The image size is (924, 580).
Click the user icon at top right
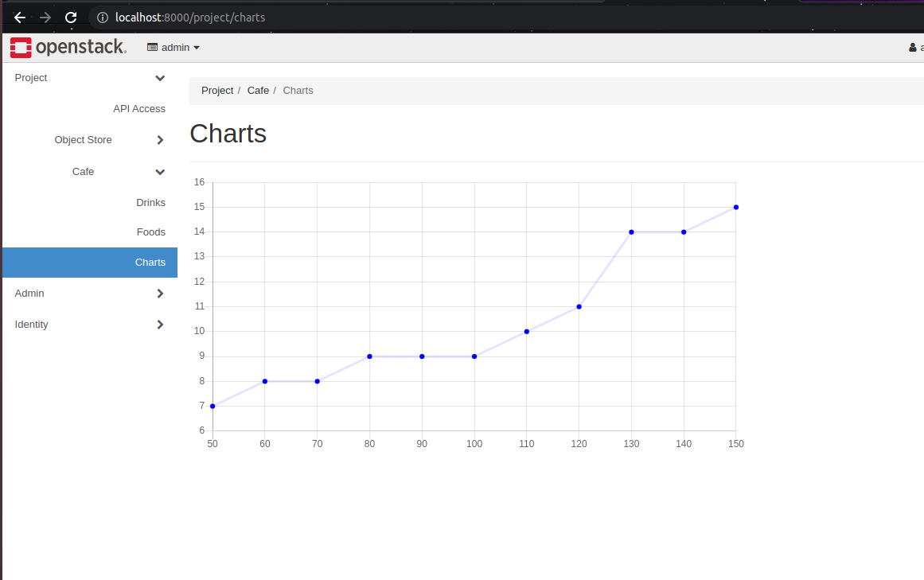913,48
